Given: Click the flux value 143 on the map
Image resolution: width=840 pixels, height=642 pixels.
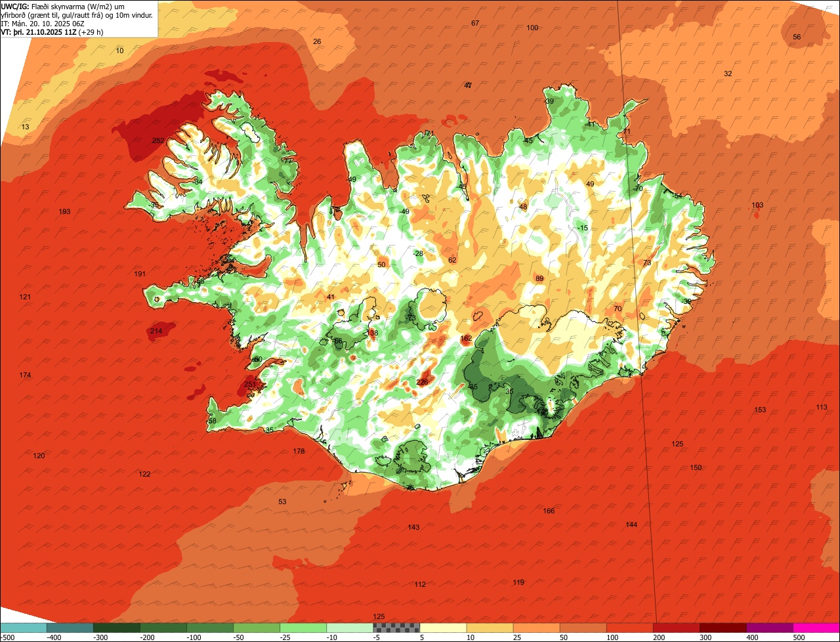Looking at the screenshot, I should (x=413, y=527).
